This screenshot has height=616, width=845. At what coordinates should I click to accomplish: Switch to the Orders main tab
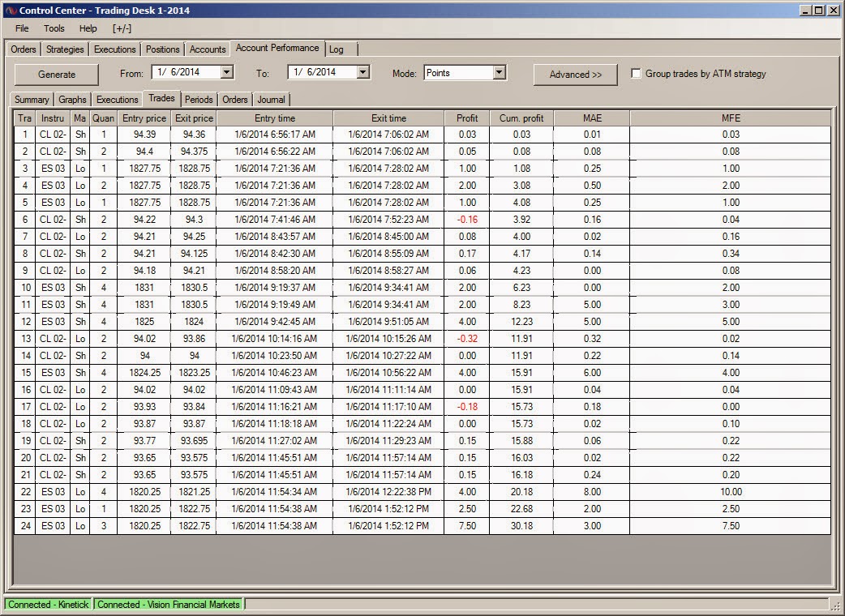click(x=24, y=49)
